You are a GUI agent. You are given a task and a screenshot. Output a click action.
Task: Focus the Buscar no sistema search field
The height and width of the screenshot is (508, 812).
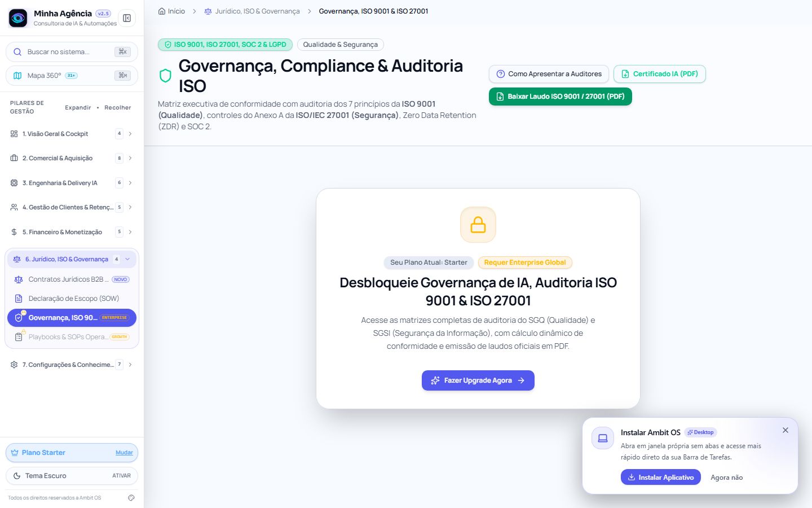point(72,52)
